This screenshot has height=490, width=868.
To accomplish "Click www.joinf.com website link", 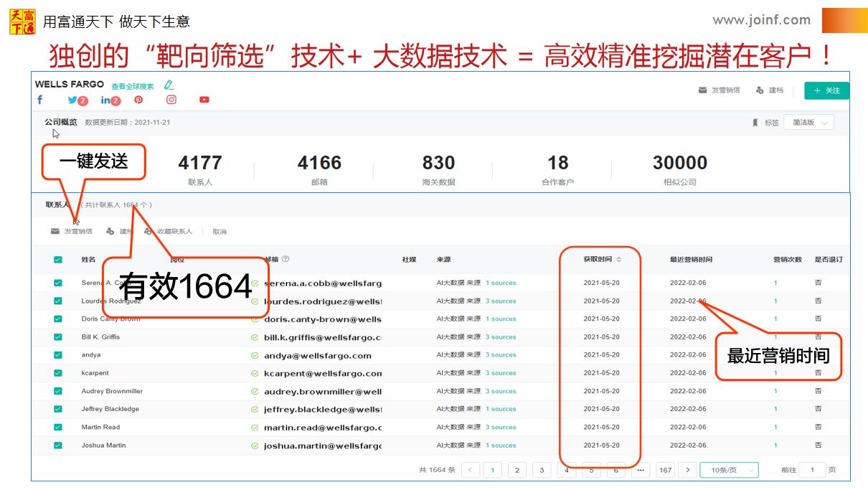I will [761, 20].
